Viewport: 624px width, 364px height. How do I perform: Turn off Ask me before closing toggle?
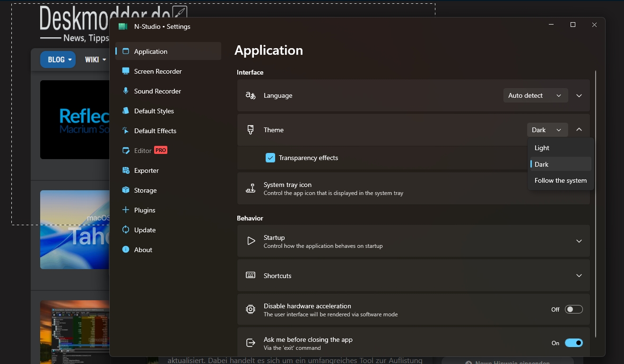[573, 343]
